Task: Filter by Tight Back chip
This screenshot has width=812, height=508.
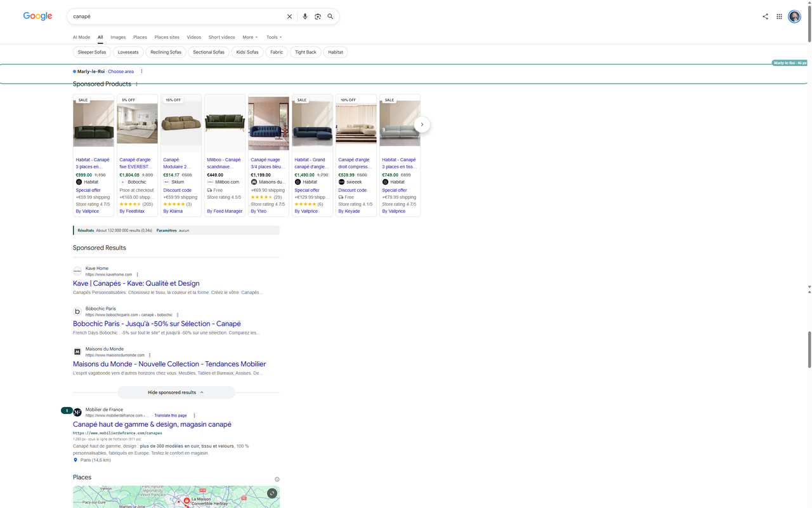Action: pyautogui.click(x=306, y=52)
